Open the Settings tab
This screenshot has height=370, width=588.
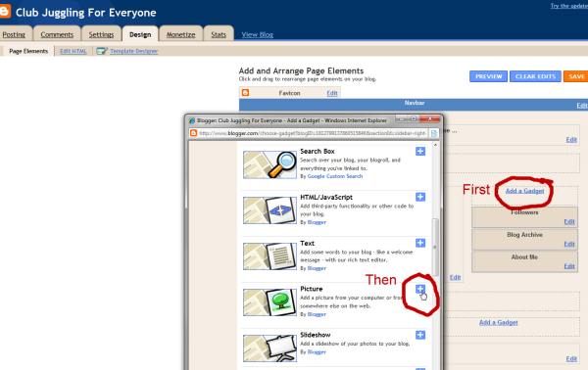[101, 34]
